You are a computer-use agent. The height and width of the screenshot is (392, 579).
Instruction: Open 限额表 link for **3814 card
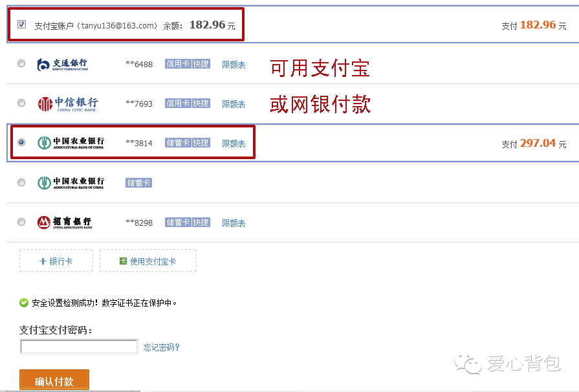pos(234,144)
